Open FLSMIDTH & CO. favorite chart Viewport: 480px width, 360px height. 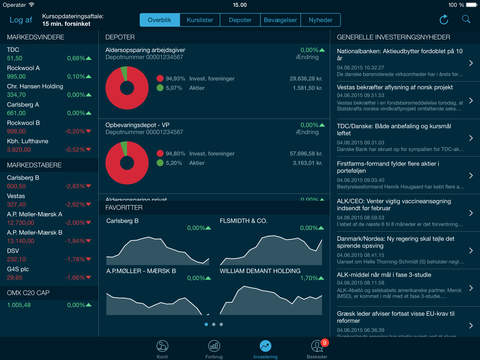coord(271,242)
